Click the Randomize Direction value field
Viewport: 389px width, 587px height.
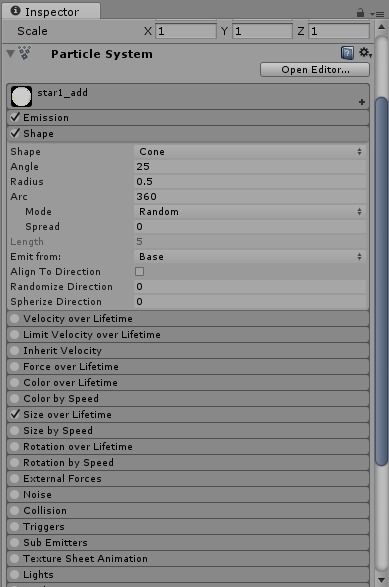(250, 286)
